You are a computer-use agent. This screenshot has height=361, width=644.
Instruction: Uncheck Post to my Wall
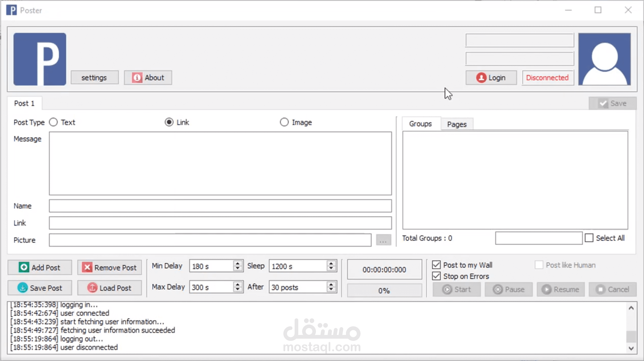pyautogui.click(x=436, y=265)
